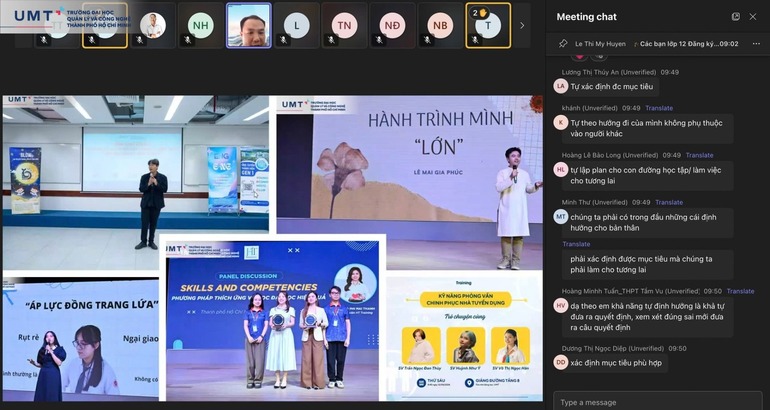The image size is (770, 410).
Task: Click the muted mic icon on participant L
Action: (x=283, y=40)
